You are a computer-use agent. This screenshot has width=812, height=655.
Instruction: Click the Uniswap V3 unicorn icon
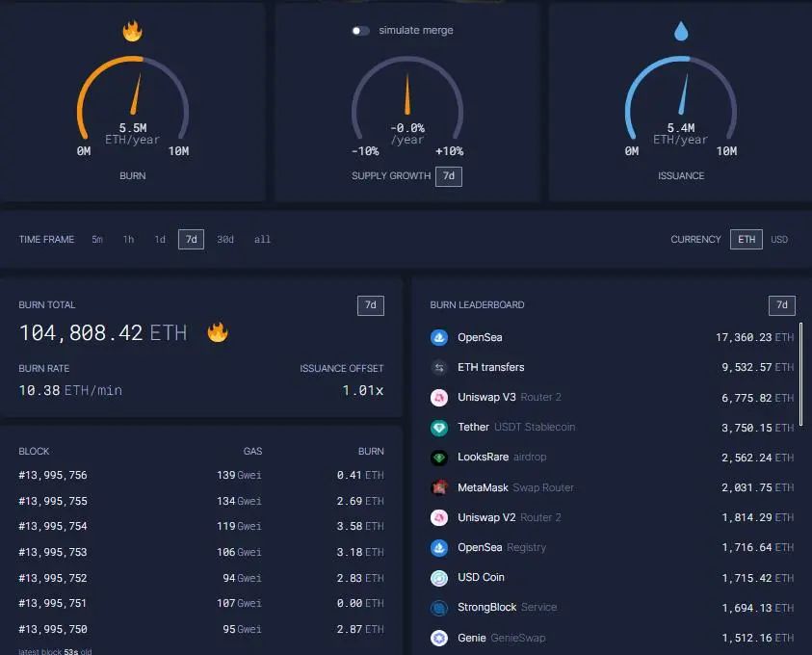pos(439,398)
